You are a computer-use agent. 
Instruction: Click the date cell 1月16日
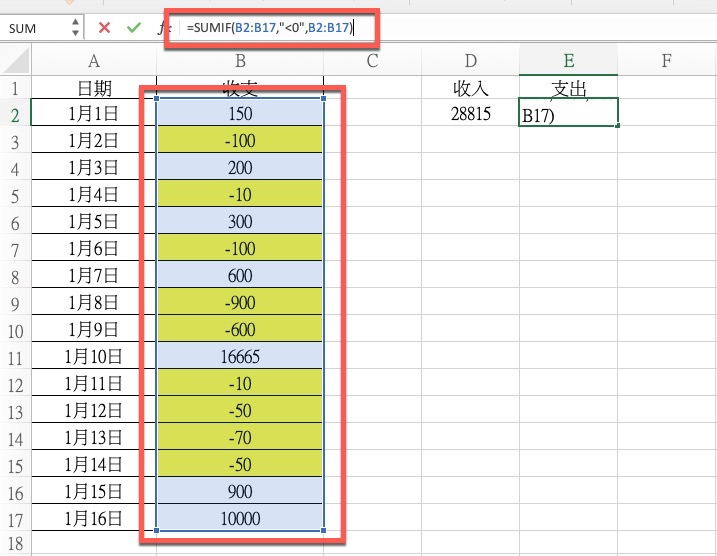coord(94,518)
